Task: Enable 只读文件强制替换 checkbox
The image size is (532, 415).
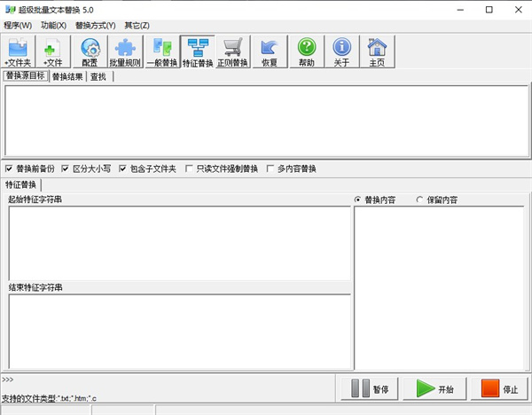Action: pyautogui.click(x=222, y=168)
